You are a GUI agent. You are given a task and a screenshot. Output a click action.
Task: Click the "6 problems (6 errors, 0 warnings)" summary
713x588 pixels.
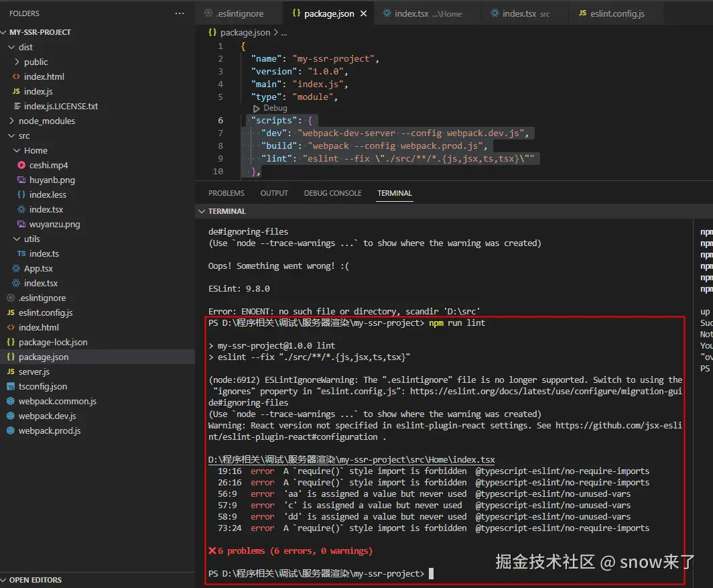tap(291, 550)
